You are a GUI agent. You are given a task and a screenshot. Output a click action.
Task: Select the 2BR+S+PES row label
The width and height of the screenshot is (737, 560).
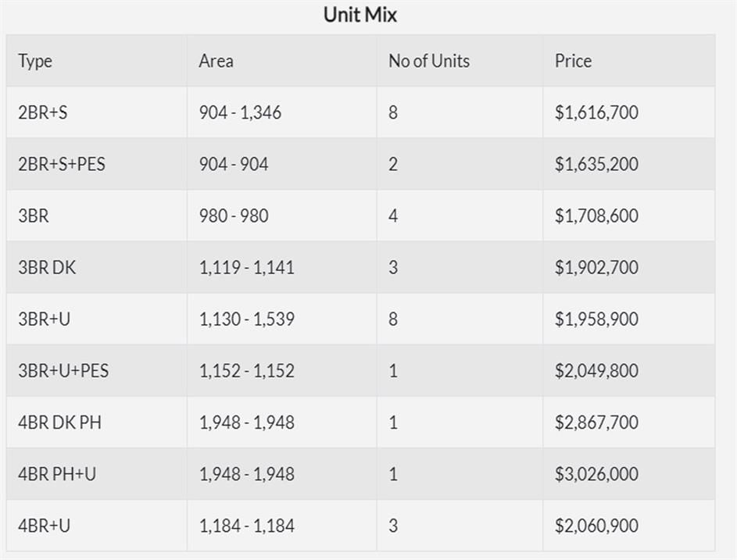[x=62, y=164]
